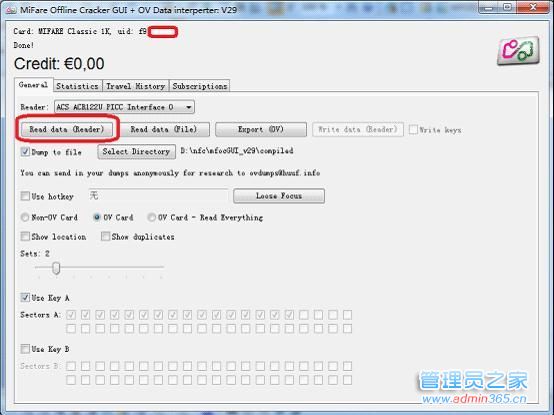Choose OV Card - Read Everything option
The height and width of the screenshot is (415, 554).
[152, 217]
